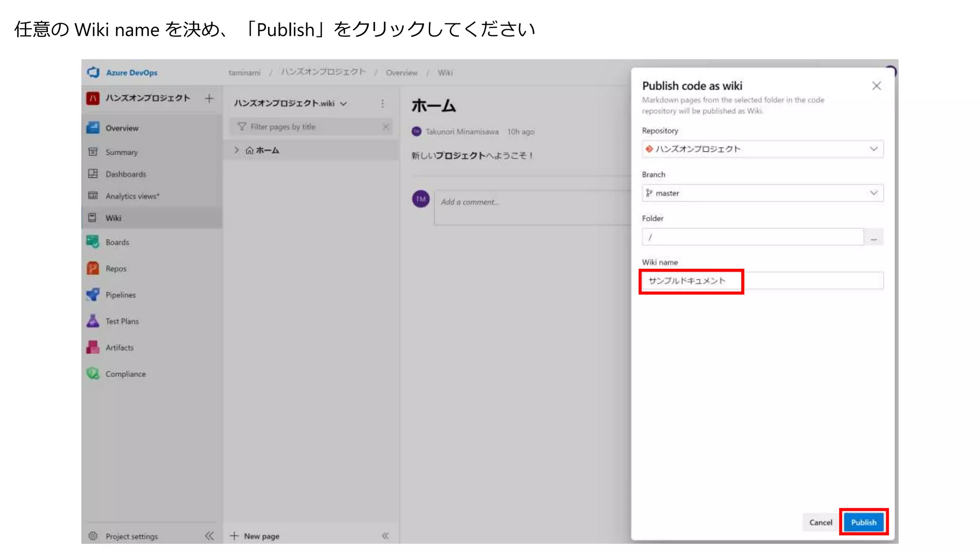Focus the Folder path input field
The image size is (980, 551).
tap(753, 237)
